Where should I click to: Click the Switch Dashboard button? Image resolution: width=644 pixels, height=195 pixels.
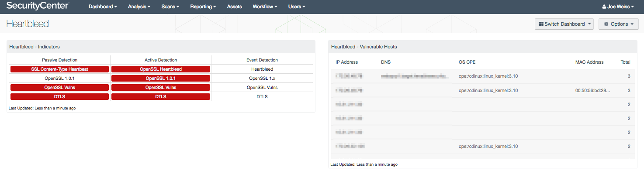point(564,24)
